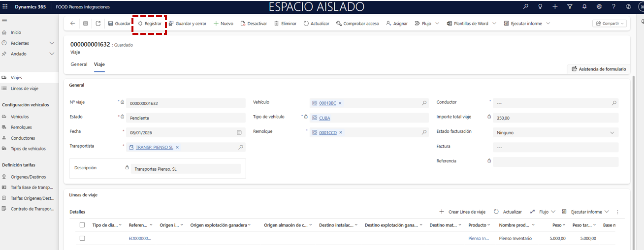
Task: Open Vehículos in the left navigation
Action: point(20,117)
